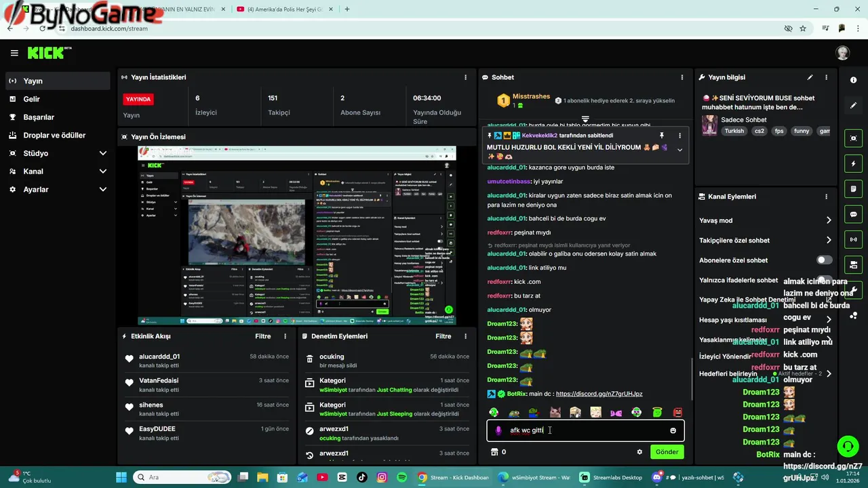868x488 pixels.
Task: Click the pin icon on pinned message
Action: (662, 136)
